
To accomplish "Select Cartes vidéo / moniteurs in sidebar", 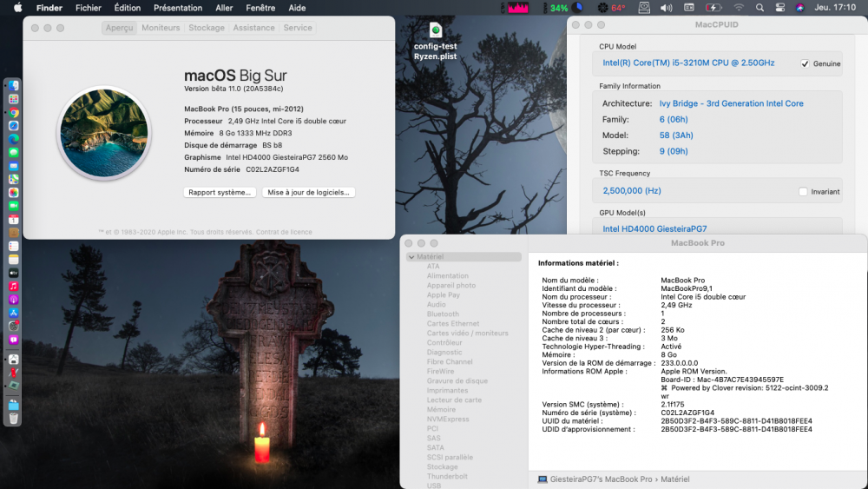I will click(467, 334).
